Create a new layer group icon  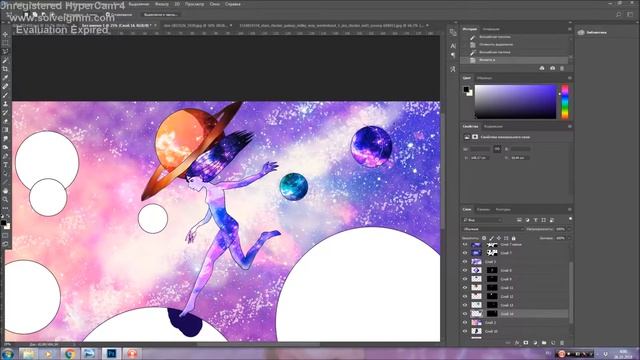coord(544,342)
